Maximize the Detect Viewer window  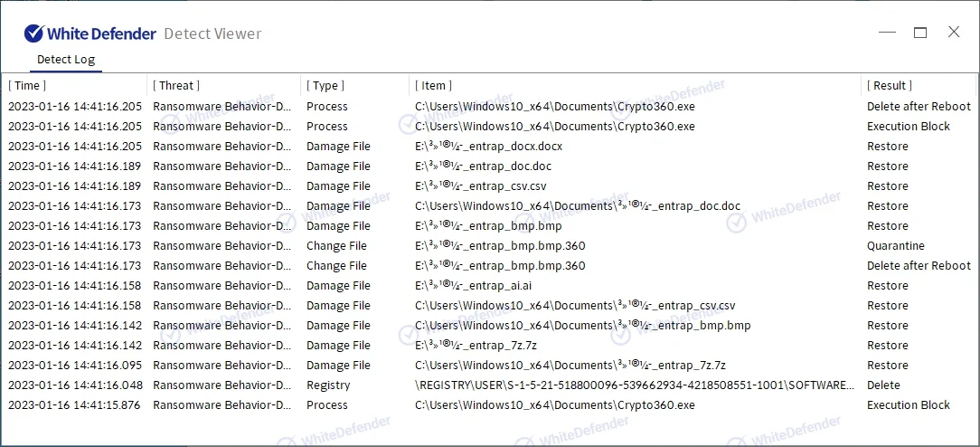click(920, 33)
